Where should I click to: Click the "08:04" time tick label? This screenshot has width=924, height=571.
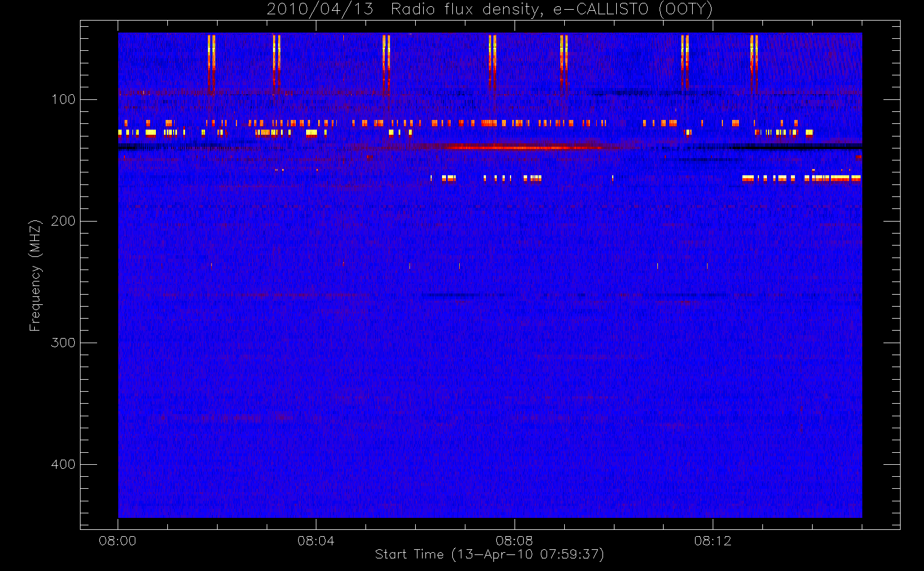[316, 541]
